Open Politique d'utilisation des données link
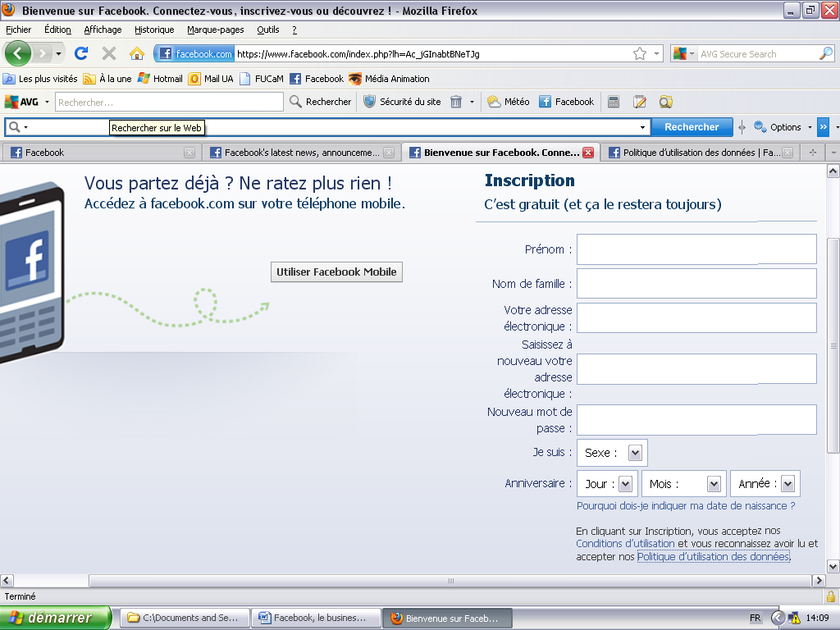This screenshot has height=630, width=840. [x=713, y=557]
